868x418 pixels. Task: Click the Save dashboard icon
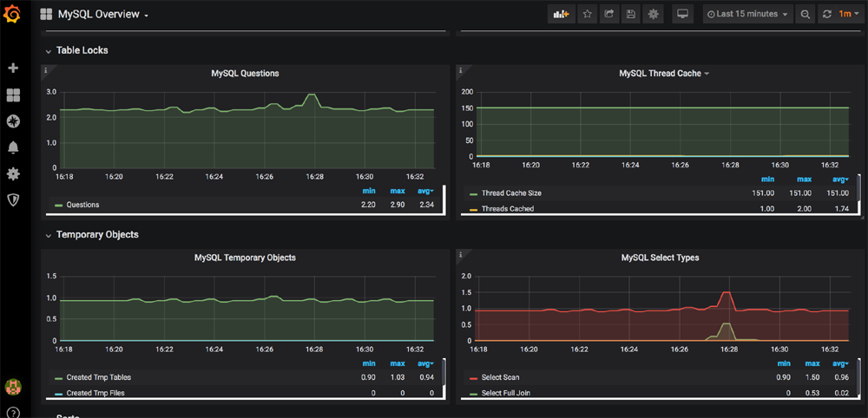coord(631,14)
